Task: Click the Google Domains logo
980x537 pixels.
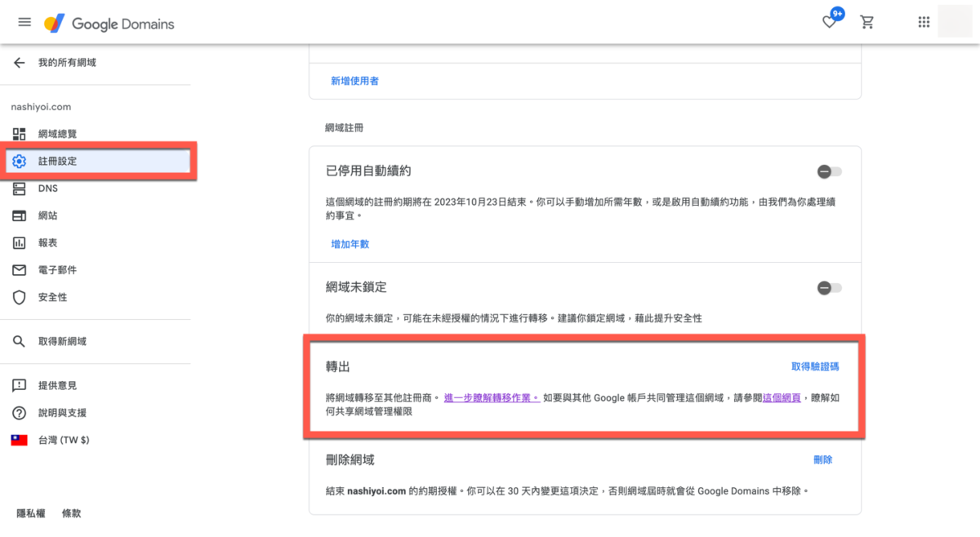Action: (x=109, y=24)
